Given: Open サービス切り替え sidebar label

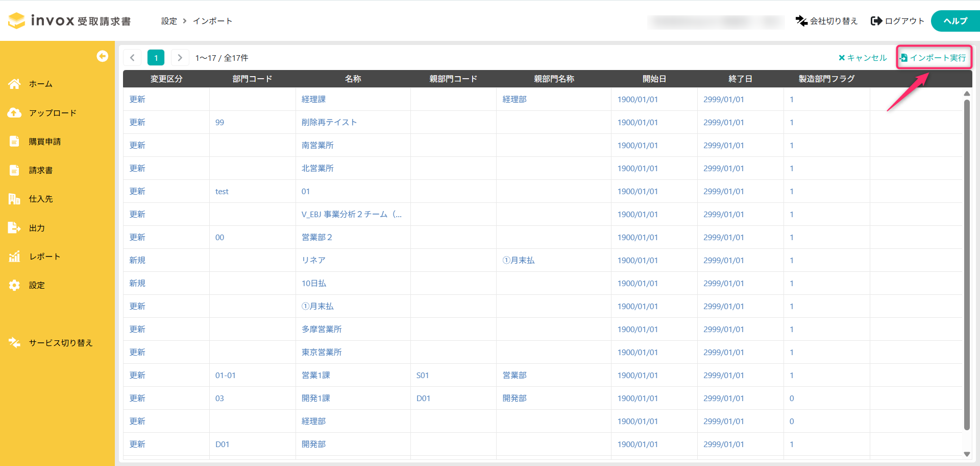Looking at the screenshot, I should coord(61,342).
